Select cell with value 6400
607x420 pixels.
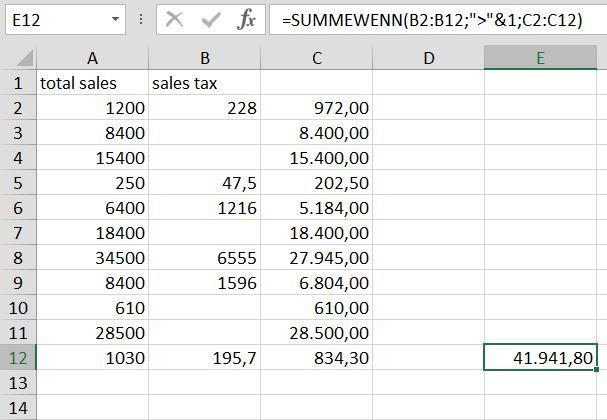(x=93, y=208)
